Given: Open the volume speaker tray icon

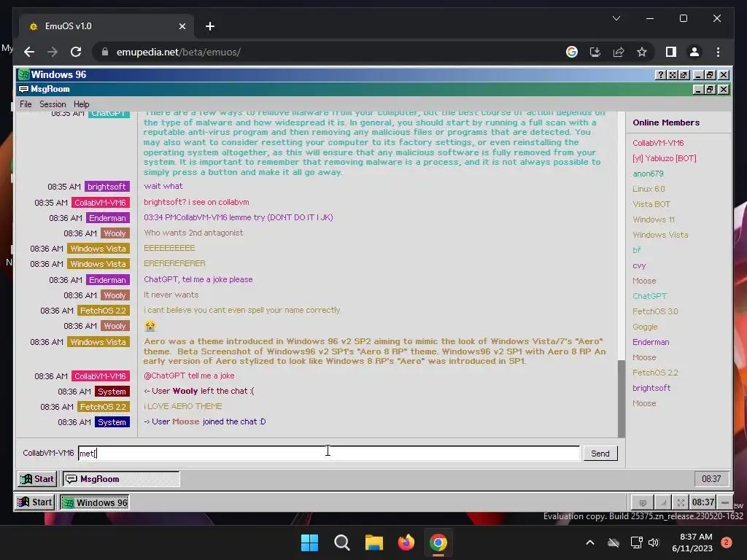Looking at the screenshot, I should [x=654, y=542].
